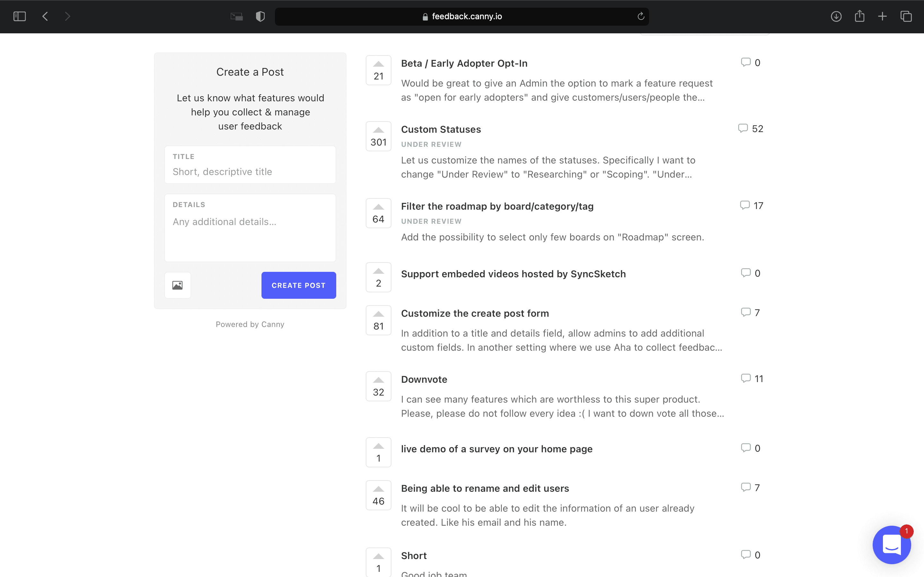Open Being able to rename and edit users

(x=485, y=489)
